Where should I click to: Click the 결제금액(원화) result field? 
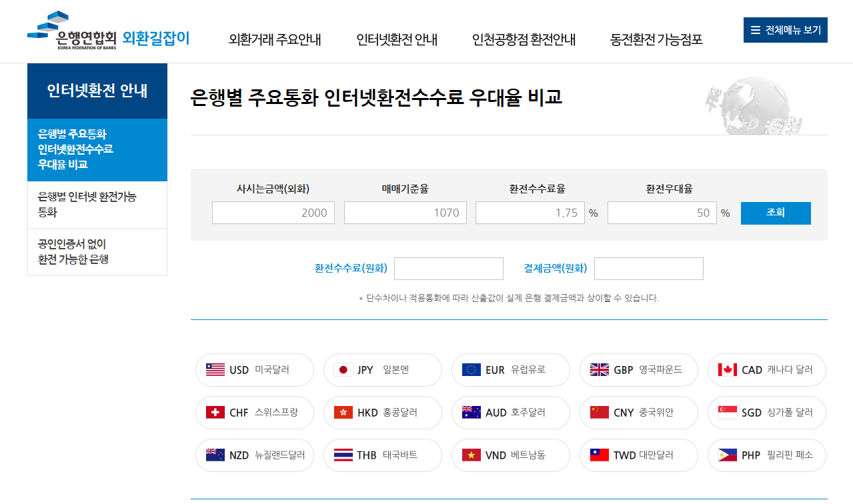tap(649, 269)
